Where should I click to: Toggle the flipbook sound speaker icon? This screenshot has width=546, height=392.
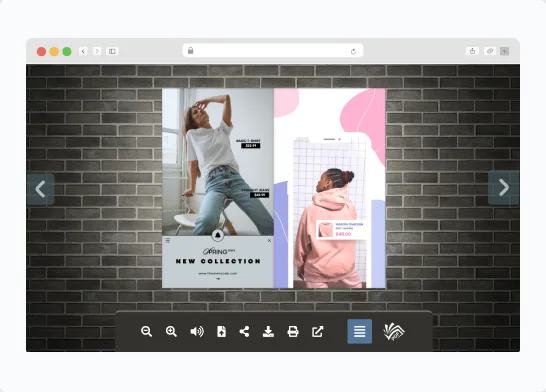point(197,331)
